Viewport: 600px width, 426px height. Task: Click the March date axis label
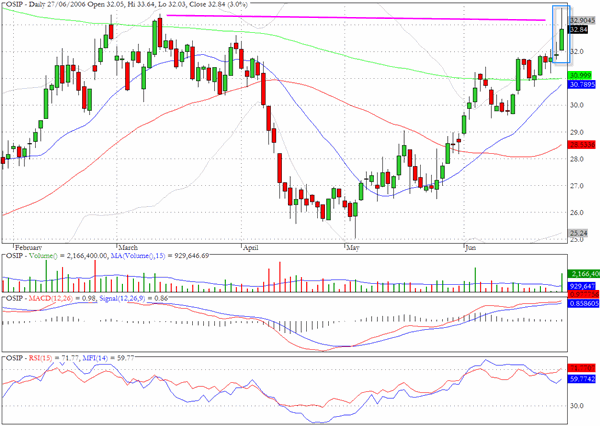point(128,247)
